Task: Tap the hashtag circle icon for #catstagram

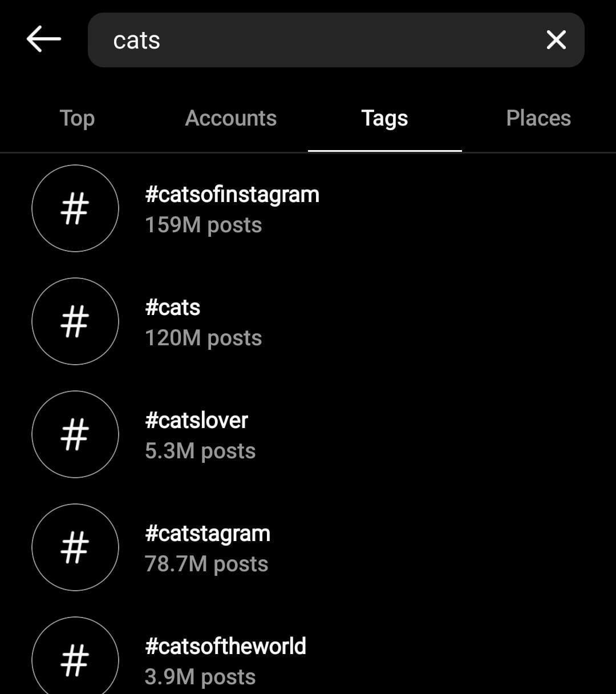Action: click(x=75, y=547)
